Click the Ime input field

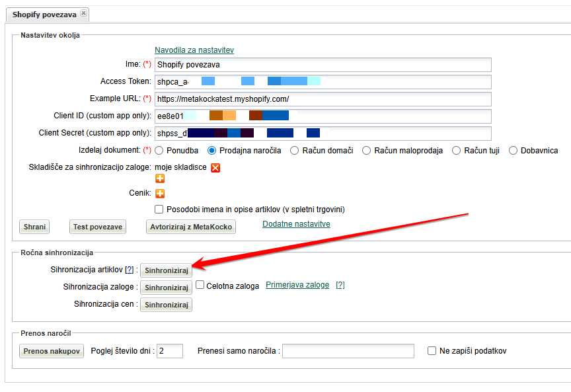tap(323, 65)
